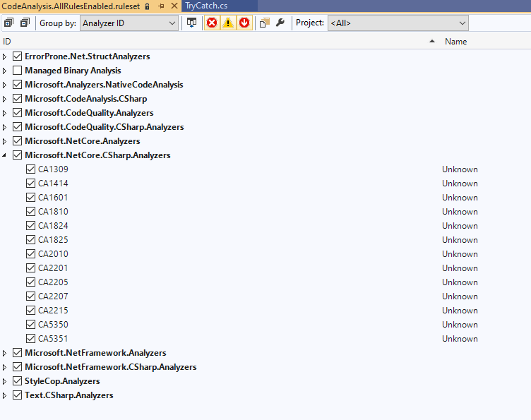Expand the ErrorProne.Net.StructAnalyzers node
The width and height of the screenshot is (531, 420).
point(4,56)
